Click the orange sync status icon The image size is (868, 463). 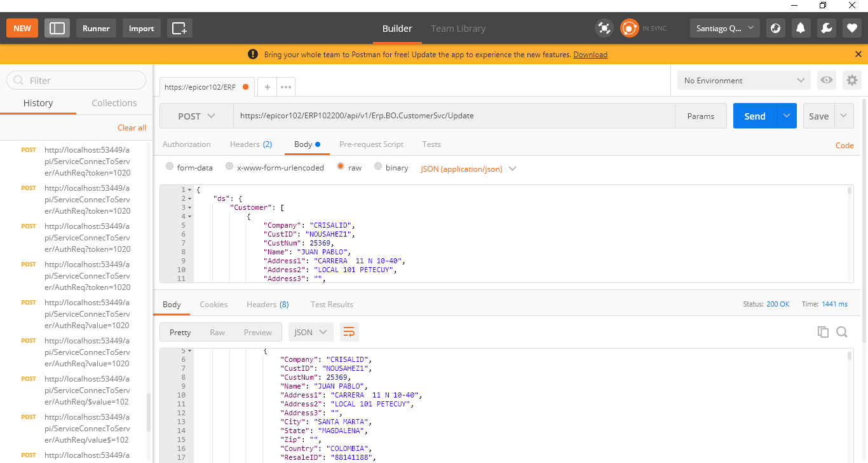click(629, 28)
